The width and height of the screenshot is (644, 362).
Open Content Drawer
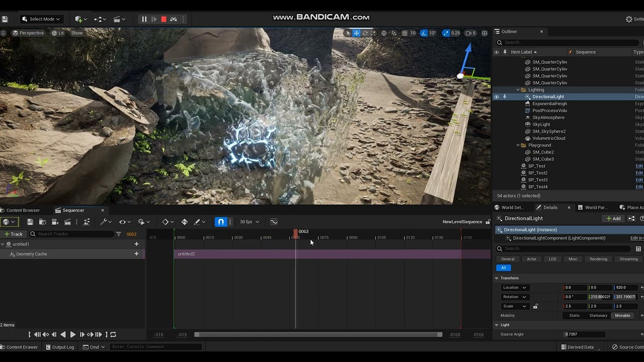point(19,347)
